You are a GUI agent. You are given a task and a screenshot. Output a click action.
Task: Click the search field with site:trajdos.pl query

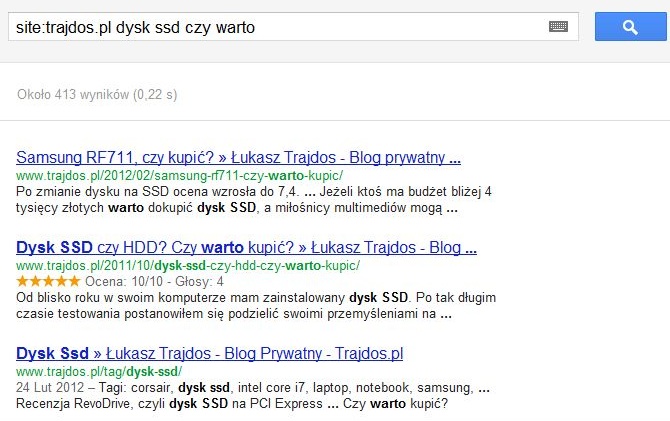point(293,27)
